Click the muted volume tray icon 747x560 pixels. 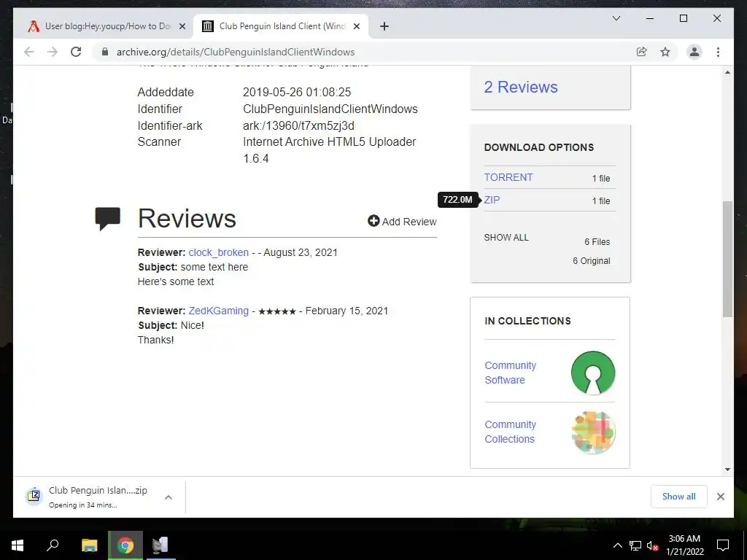(653, 545)
